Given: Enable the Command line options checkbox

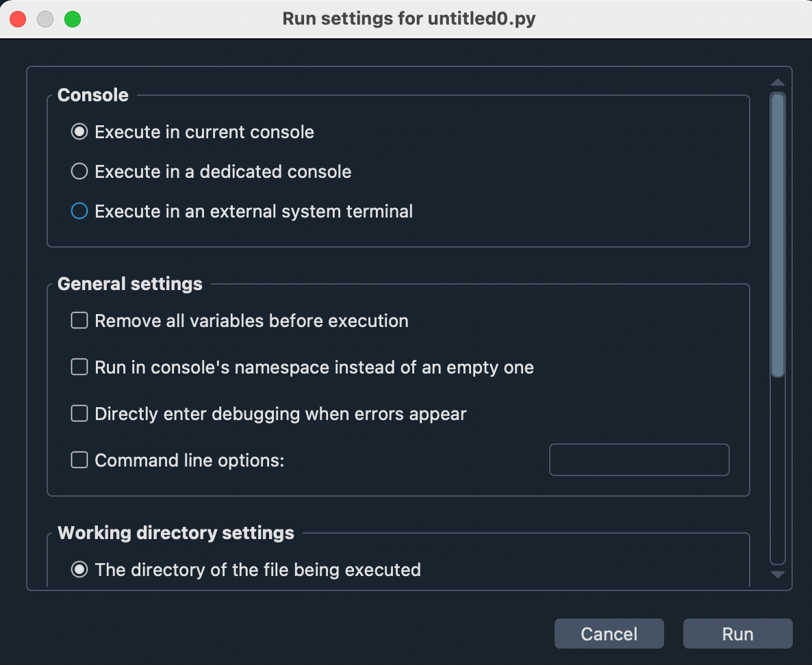Looking at the screenshot, I should coord(79,460).
